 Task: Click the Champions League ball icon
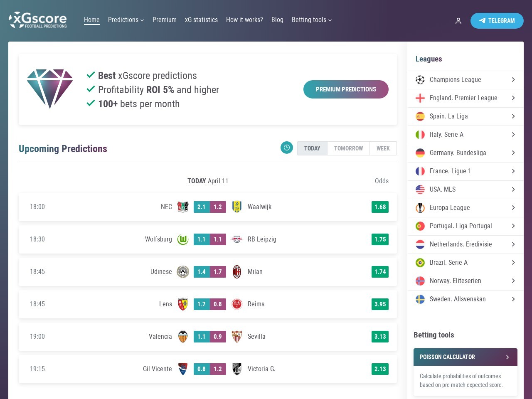point(420,79)
